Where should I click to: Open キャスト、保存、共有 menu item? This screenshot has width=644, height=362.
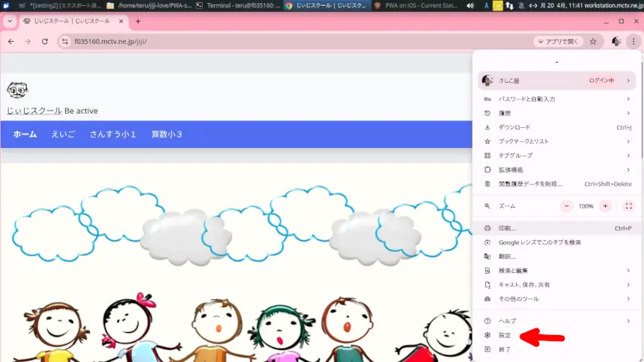coord(557,285)
